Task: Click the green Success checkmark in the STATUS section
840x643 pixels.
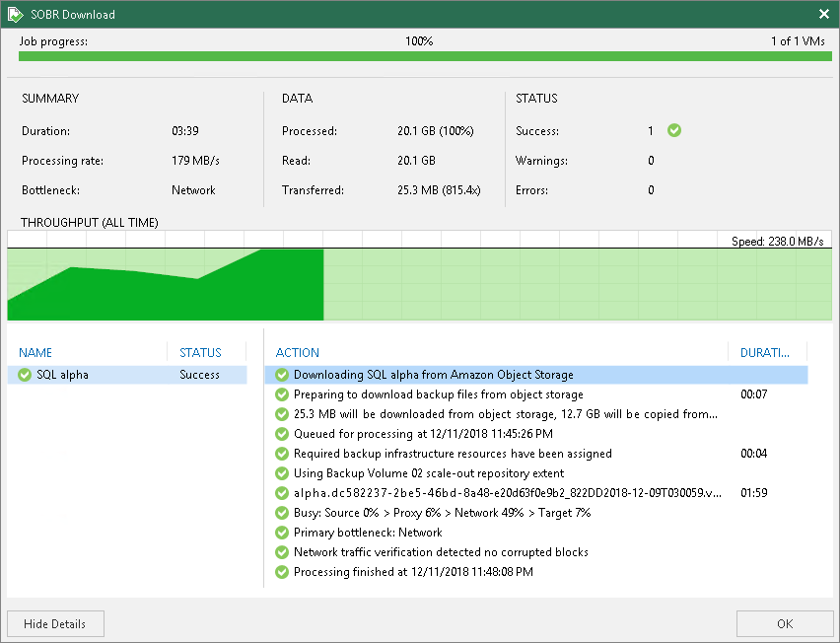Action: [x=674, y=130]
